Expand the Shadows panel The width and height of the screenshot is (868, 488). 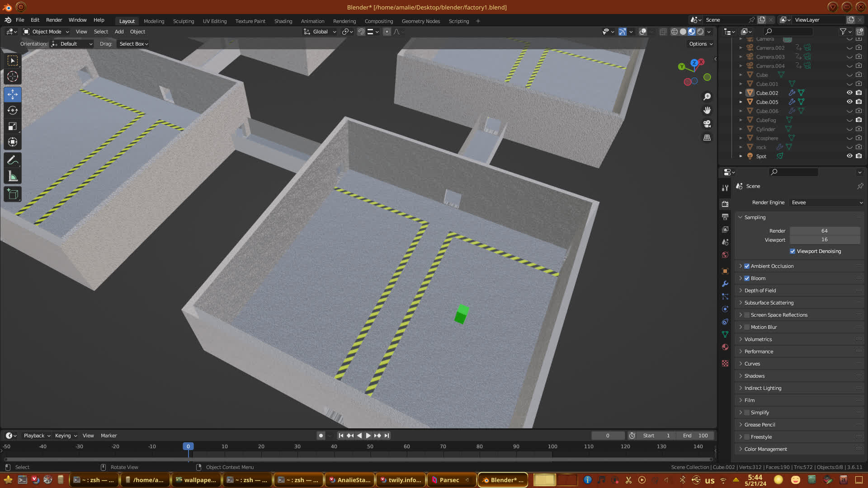(754, 376)
